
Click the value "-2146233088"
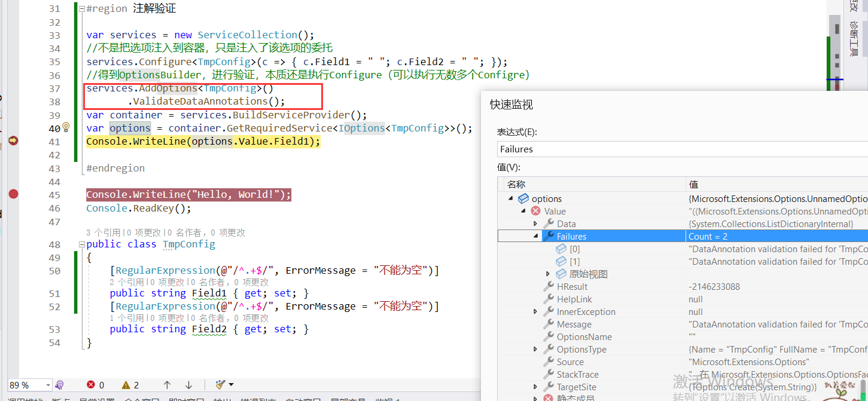pos(714,286)
